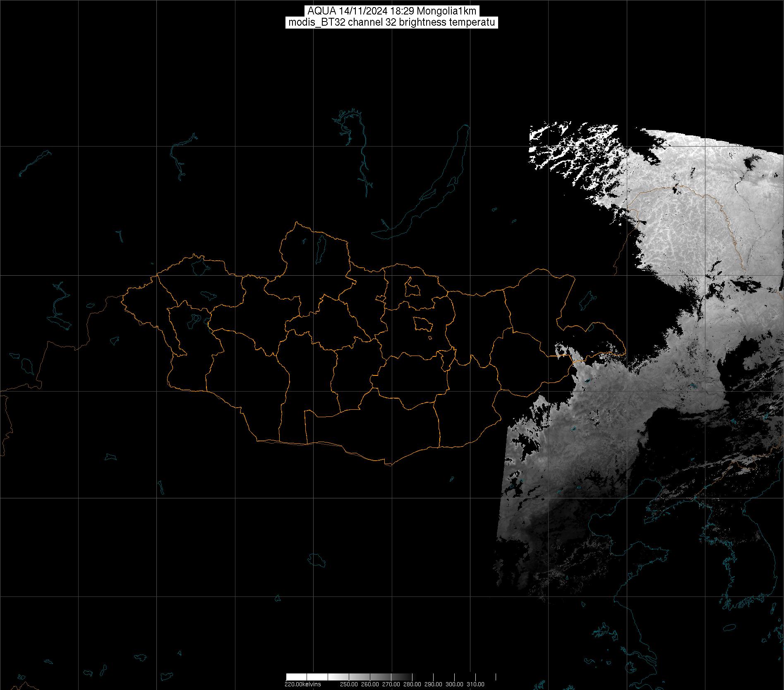The image size is (784, 690).
Task: Click the "270.00" scale label
Action: pos(391,684)
